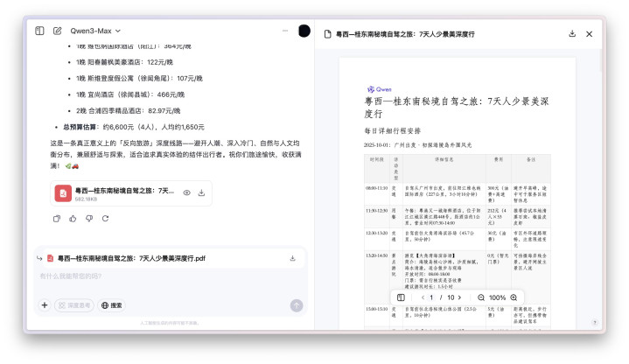Toggle the 深度思考 deep thinking mode
Screen dimensions: 629x364
(x=74, y=305)
